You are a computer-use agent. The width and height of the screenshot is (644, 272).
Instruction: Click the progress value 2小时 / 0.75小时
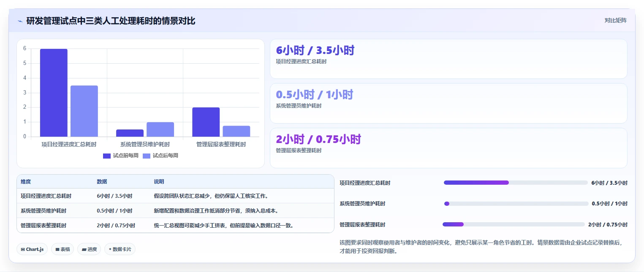(608, 225)
